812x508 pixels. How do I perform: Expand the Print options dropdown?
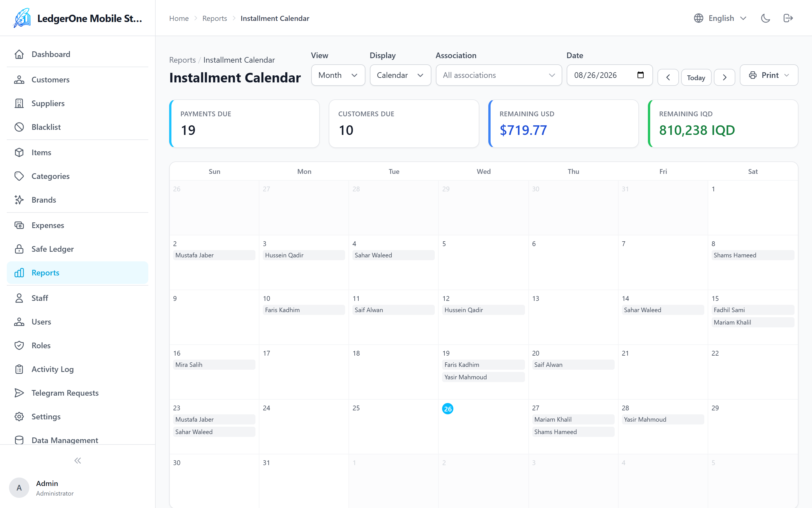coord(769,75)
